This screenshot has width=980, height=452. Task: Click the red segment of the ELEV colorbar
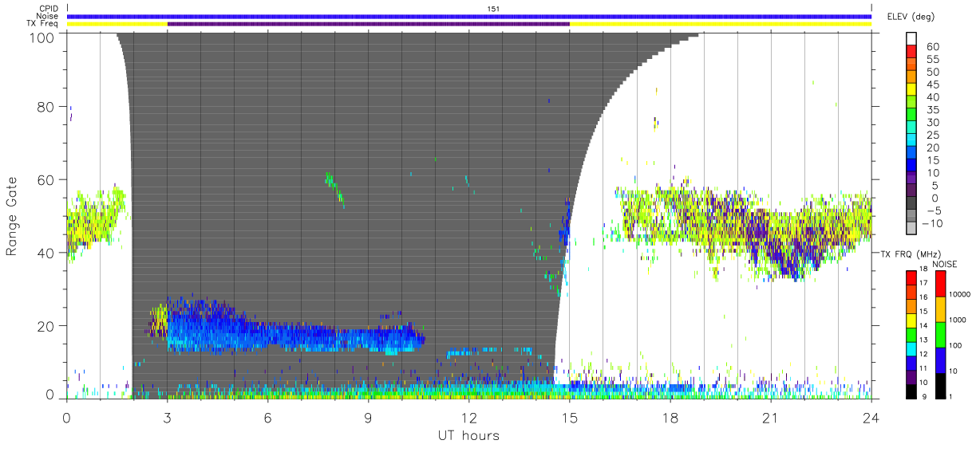pyautogui.click(x=911, y=51)
